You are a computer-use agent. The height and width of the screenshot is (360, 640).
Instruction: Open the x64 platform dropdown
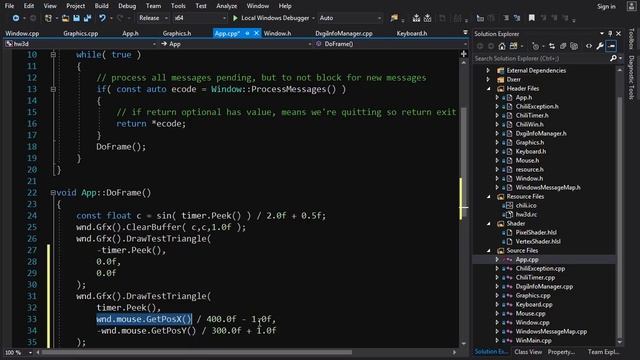coord(200,18)
